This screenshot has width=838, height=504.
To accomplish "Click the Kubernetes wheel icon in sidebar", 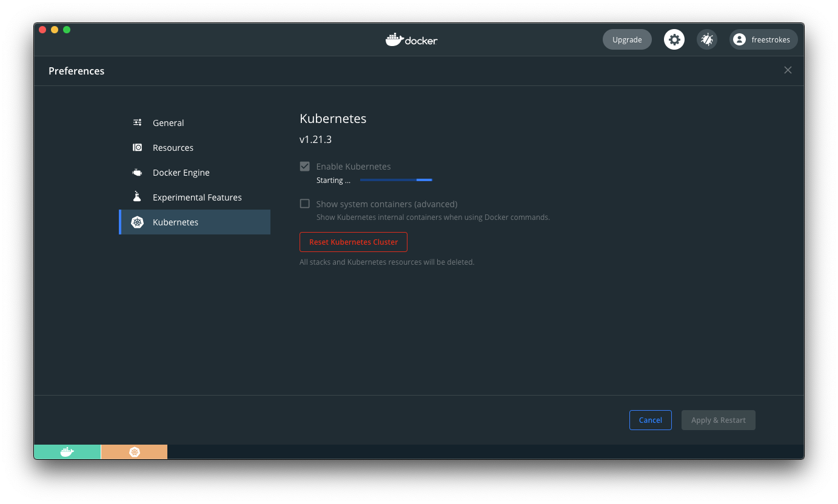I will [138, 222].
